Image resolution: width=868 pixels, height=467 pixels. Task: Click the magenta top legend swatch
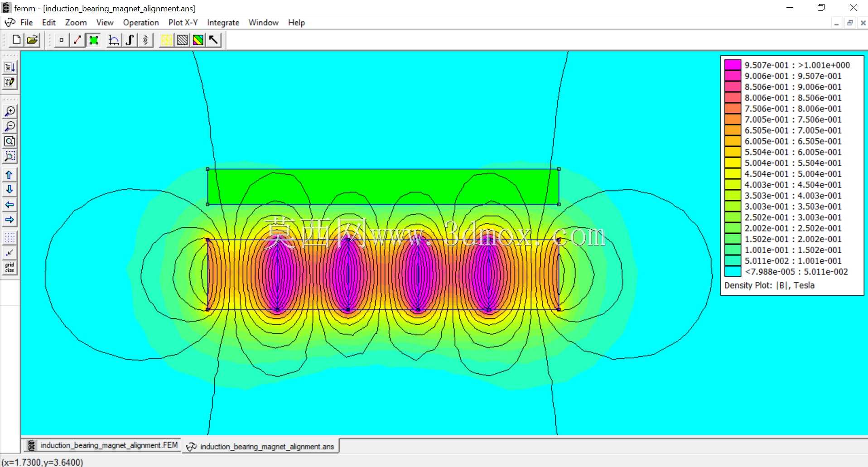733,65
